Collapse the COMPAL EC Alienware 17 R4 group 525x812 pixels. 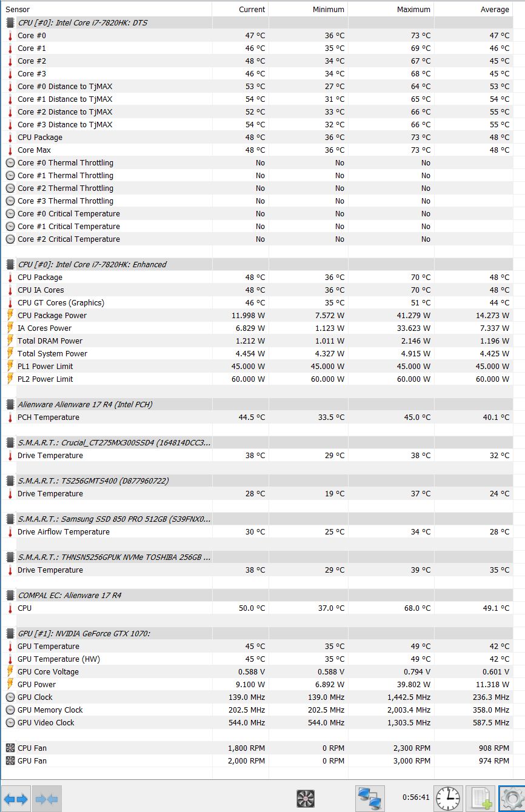tap(10, 595)
